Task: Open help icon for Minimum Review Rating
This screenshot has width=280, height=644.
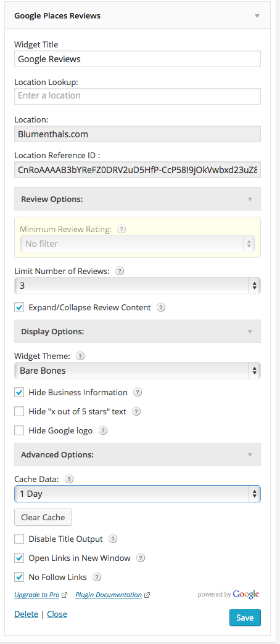Action: point(121,230)
